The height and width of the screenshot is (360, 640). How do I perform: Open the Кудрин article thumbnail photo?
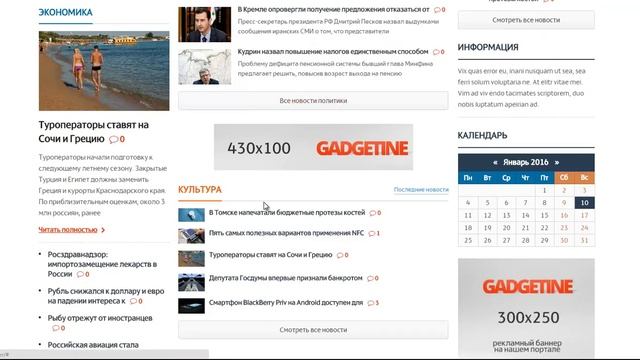204,67
